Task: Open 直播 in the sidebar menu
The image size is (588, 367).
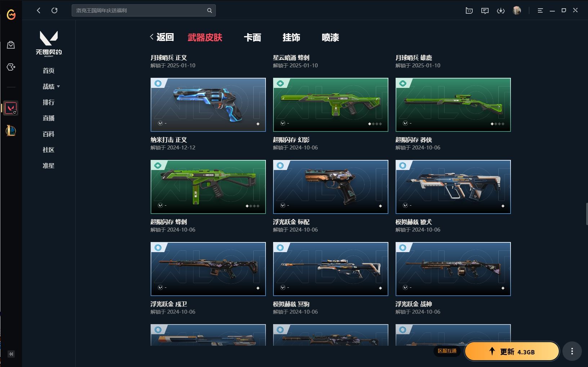Action: pyautogui.click(x=49, y=118)
